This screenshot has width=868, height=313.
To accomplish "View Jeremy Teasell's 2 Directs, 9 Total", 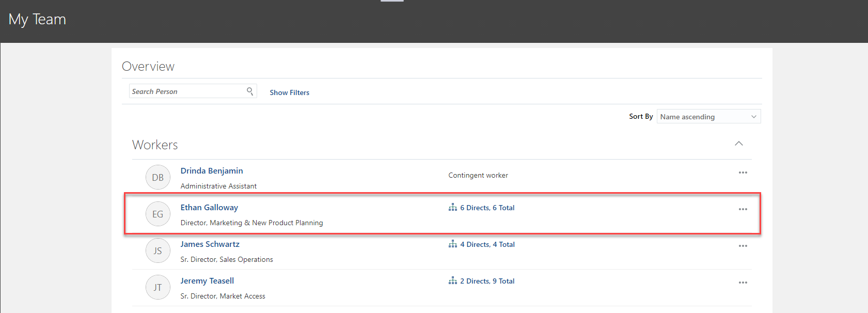I will [487, 281].
